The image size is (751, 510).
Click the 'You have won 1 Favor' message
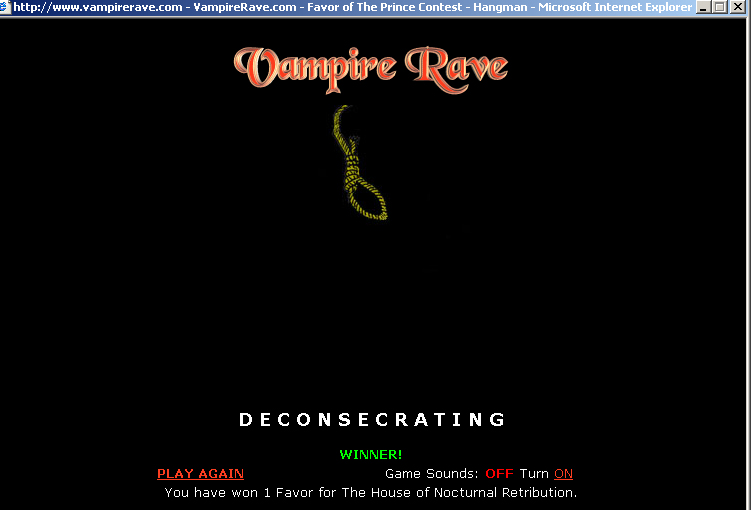pyautogui.click(x=371, y=493)
